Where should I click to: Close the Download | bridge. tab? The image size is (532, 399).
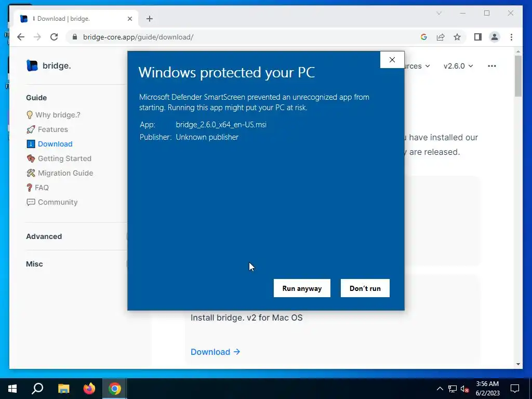(129, 19)
